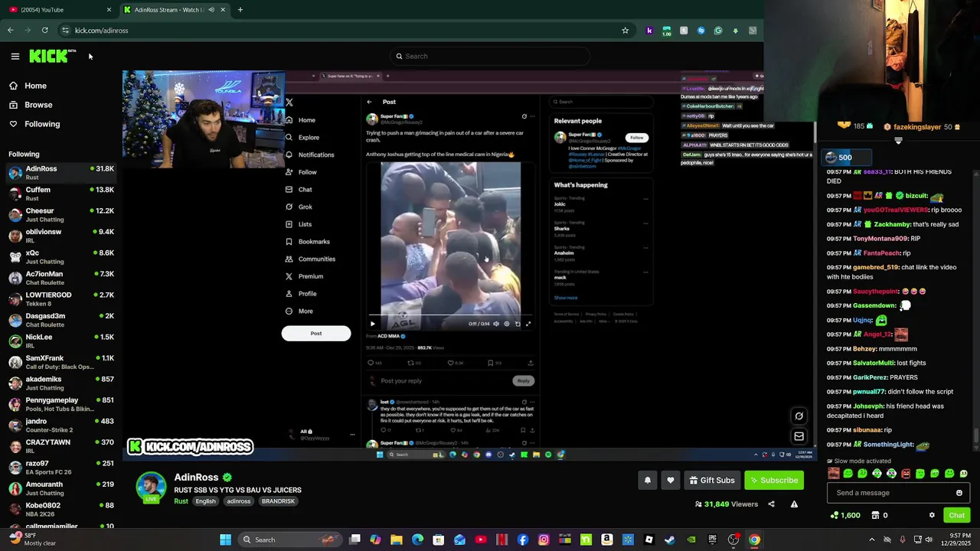
Task: Click the Rust category link
Action: pos(181,501)
